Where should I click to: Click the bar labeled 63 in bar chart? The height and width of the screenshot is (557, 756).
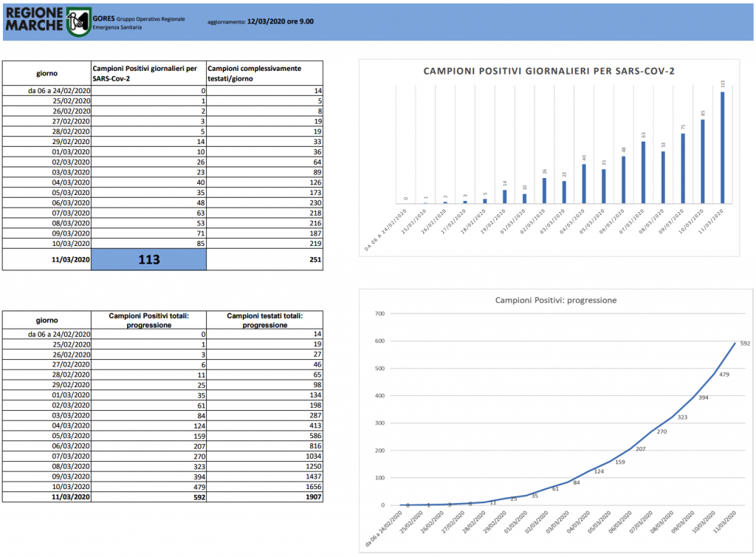point(643,172)
